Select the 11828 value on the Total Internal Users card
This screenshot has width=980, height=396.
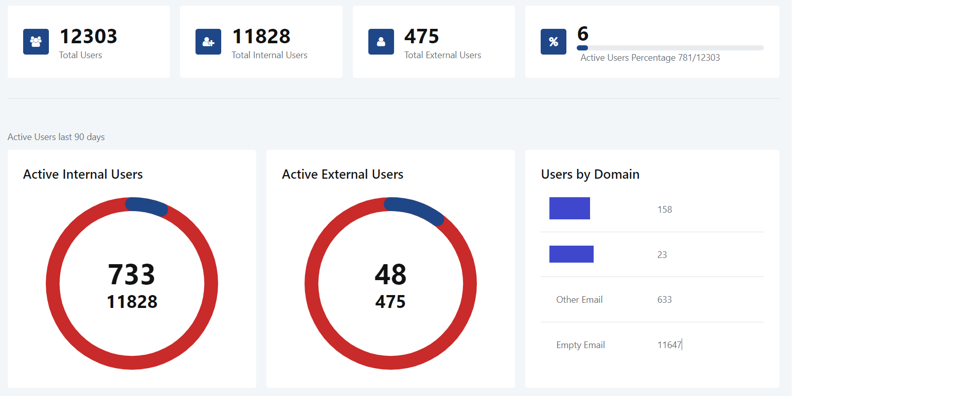pos(261,37)
